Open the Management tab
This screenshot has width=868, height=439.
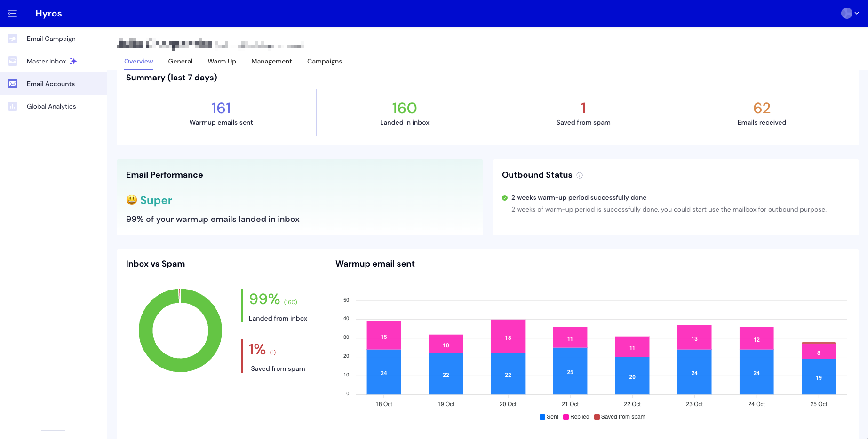pyautogui.click(x=271, y=61)
